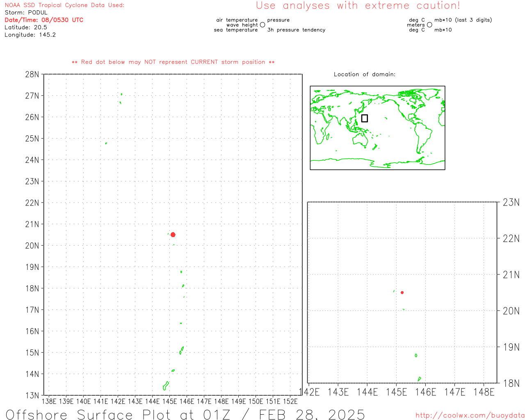Image resolution: width=525 pixels, height=420 pixels.
Task: Click the green island outline near 13.5N 145E
Action: [x=166, y=386]
